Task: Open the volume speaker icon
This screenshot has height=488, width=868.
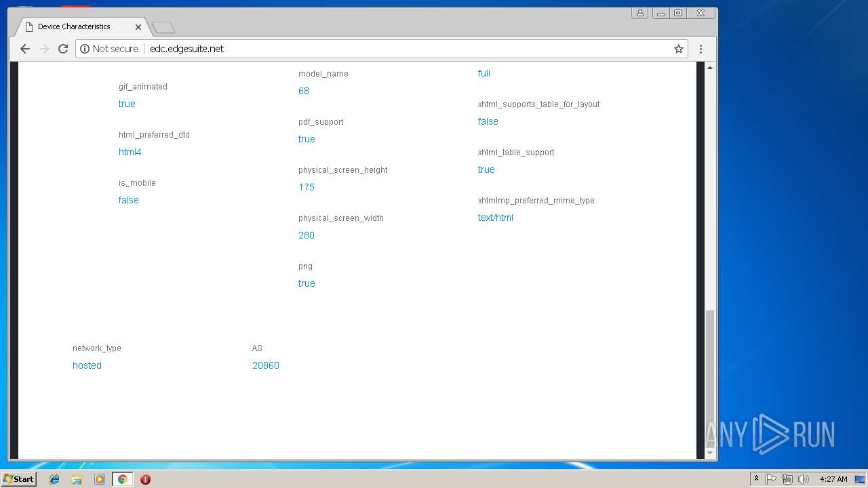Action: [x=804, y=479]
